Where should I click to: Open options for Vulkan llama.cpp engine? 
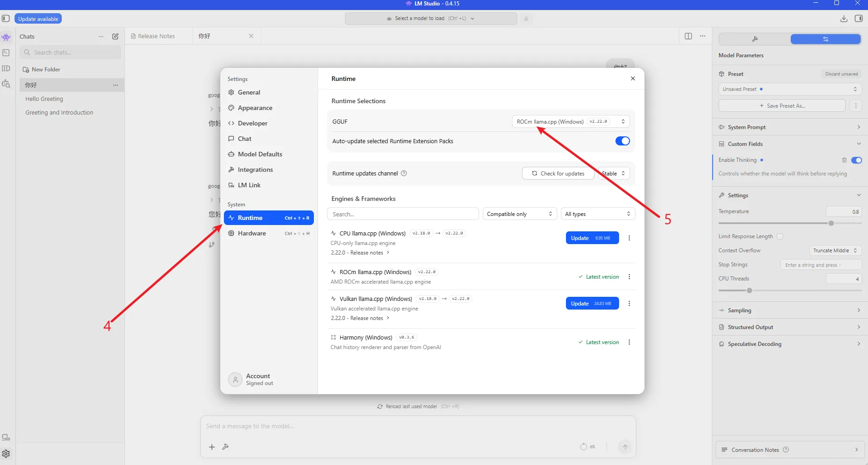pos(629,303)
